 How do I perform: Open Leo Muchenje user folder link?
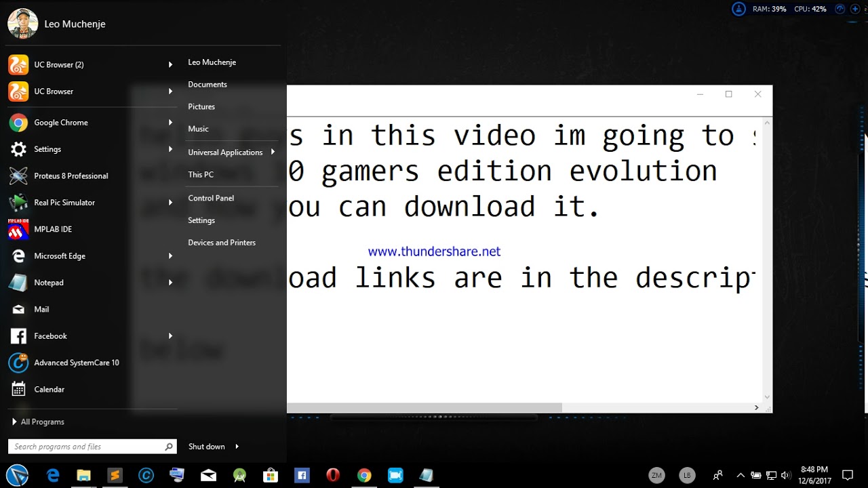pyautogui.click(x=212, y=62)
